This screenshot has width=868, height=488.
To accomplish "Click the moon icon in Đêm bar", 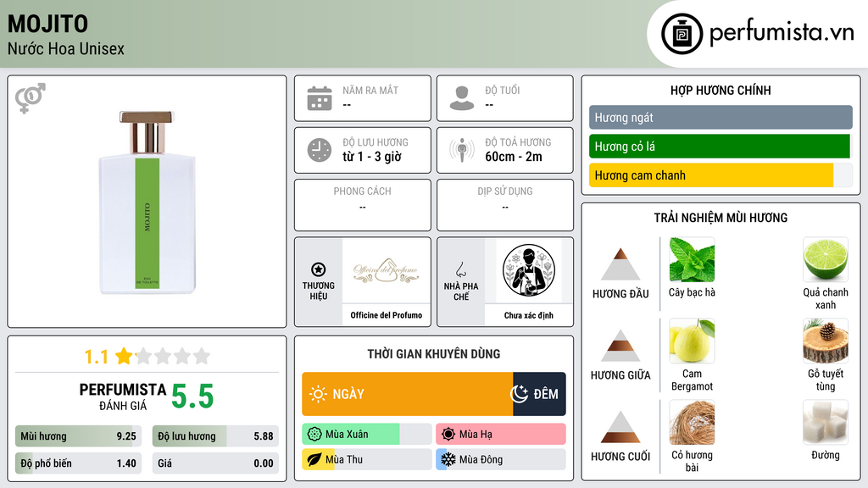I will [x=519, y=394].
